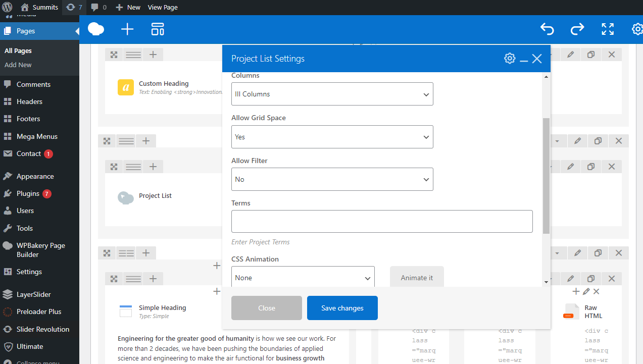The image size is (643, 364).
Task: Open the Allow Grid Space dropdown
Action: [332, 137]
